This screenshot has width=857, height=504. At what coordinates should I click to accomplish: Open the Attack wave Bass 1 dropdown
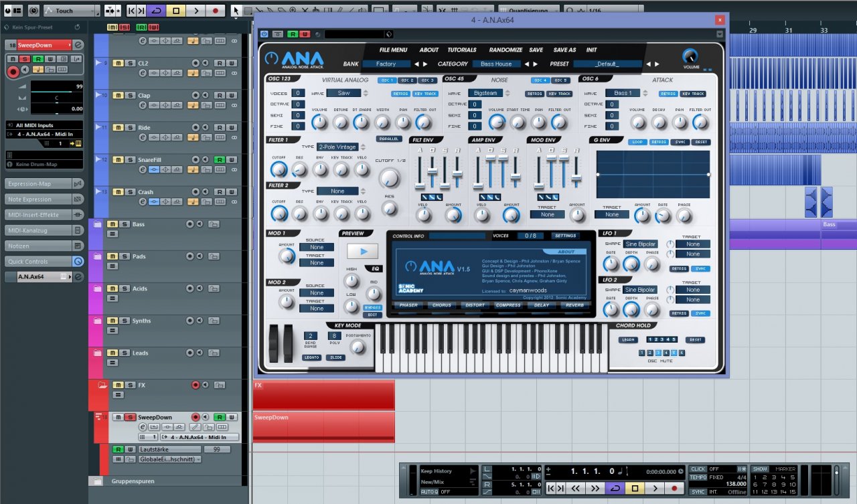tap(623, 93)
